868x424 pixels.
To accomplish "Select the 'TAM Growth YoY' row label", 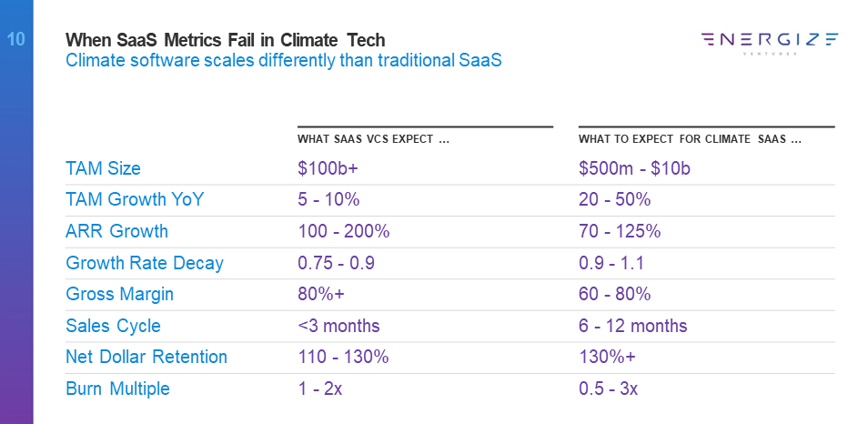I will tap(127, 200).
